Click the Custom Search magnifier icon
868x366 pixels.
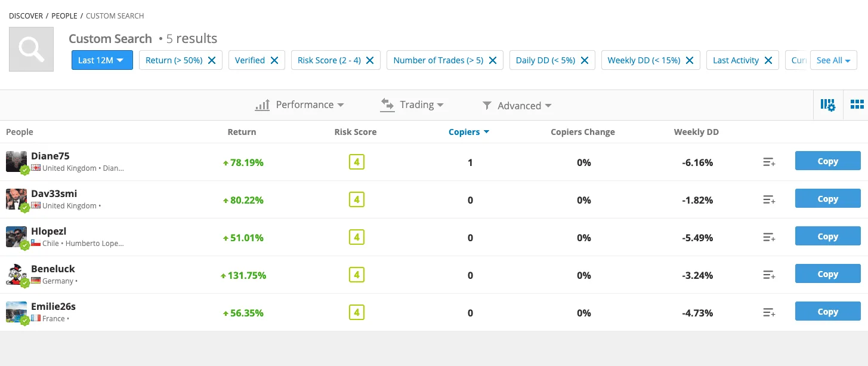pos(31,50)
